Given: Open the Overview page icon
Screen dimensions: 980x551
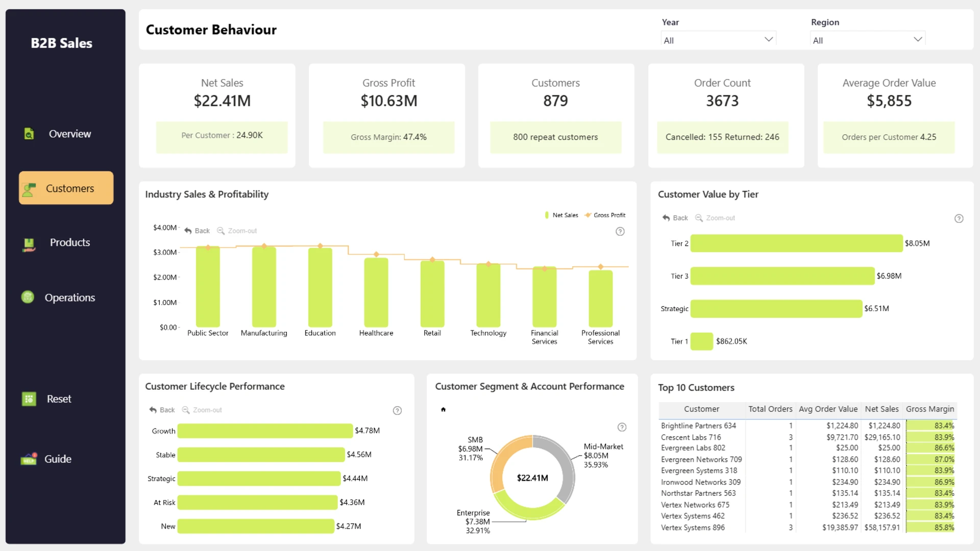Looking at the screenshot, I should pos(29,134).
